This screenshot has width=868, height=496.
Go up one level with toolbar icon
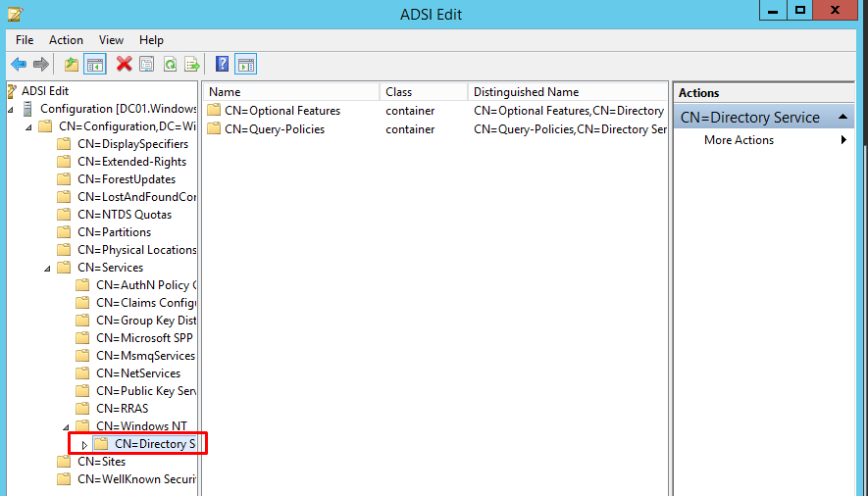pos(72,64)
